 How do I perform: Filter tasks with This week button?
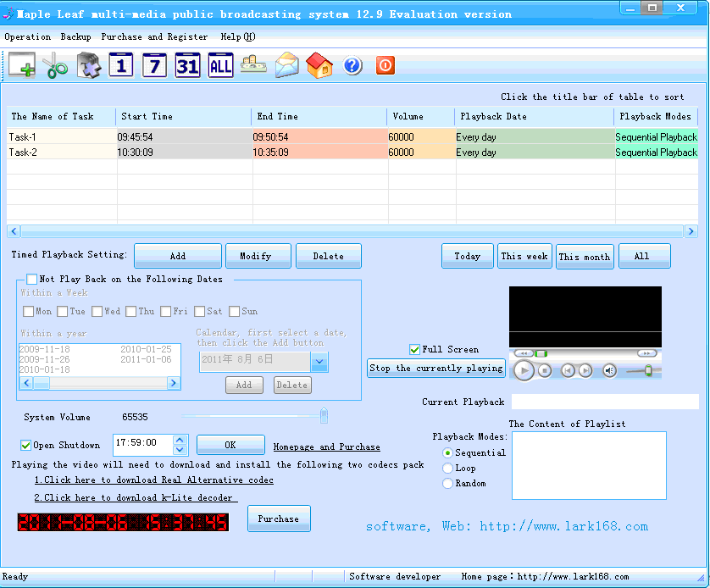click(524, 256)
